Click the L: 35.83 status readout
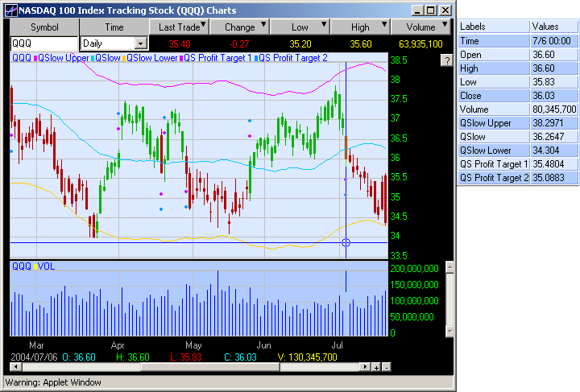This screenshot has height=392, width=580. pyautogui.click(x=186, y=357)
